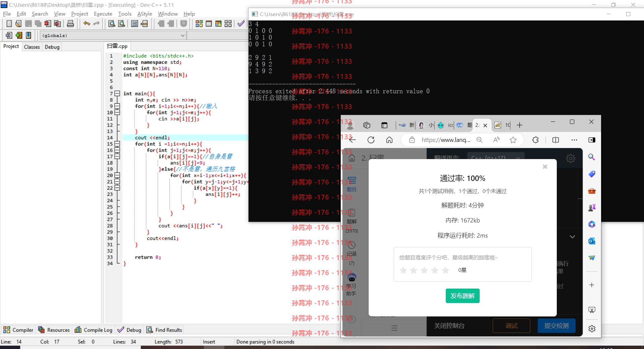
Task: Rate difficulty with the first star
Action: click(x=403, y=270)
